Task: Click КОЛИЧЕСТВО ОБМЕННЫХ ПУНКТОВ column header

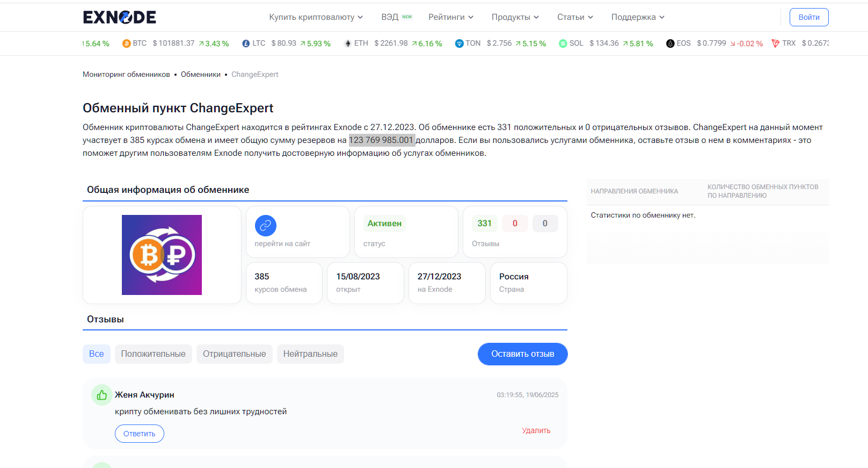Action: (x=763, y=191)
